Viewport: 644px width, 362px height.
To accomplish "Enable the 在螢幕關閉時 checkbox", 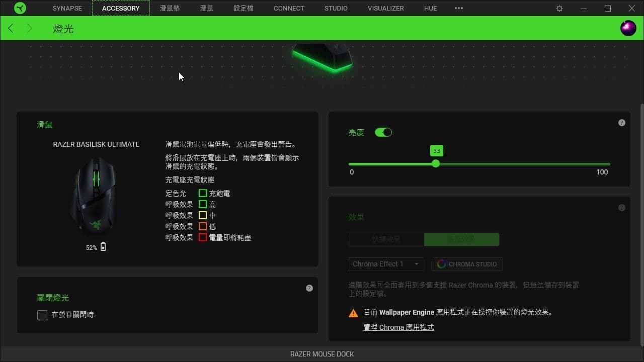I will [x=42, y=315].
